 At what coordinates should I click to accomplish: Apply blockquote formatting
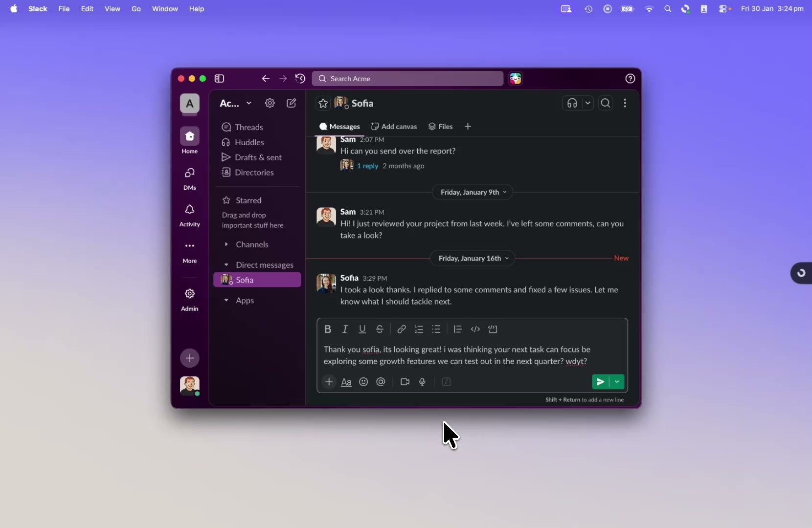click(x=458, y=330)
